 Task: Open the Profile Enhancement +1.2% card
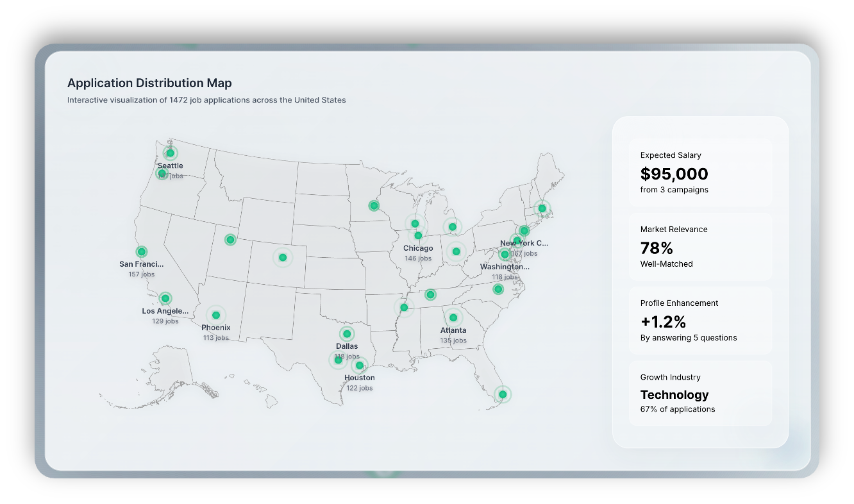click(x=700, y=320)
